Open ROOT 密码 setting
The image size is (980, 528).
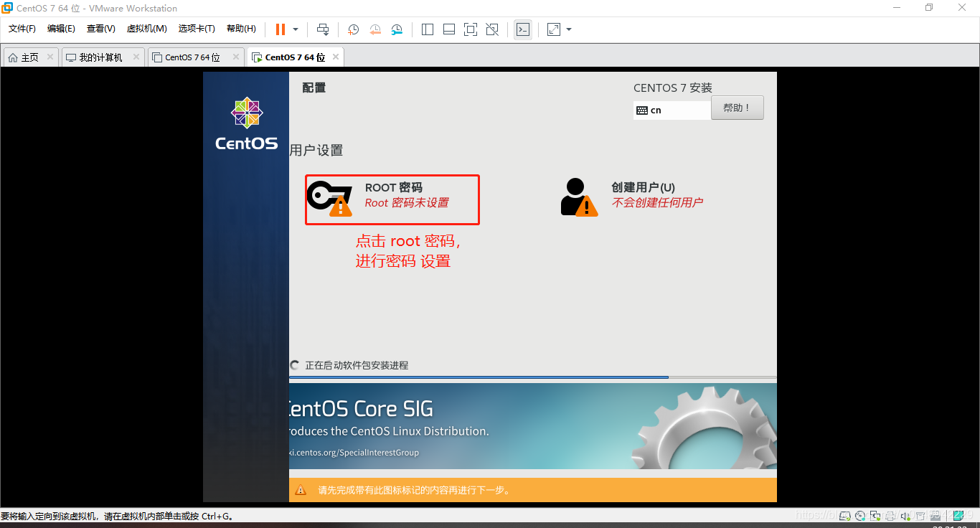coord(392,200)
